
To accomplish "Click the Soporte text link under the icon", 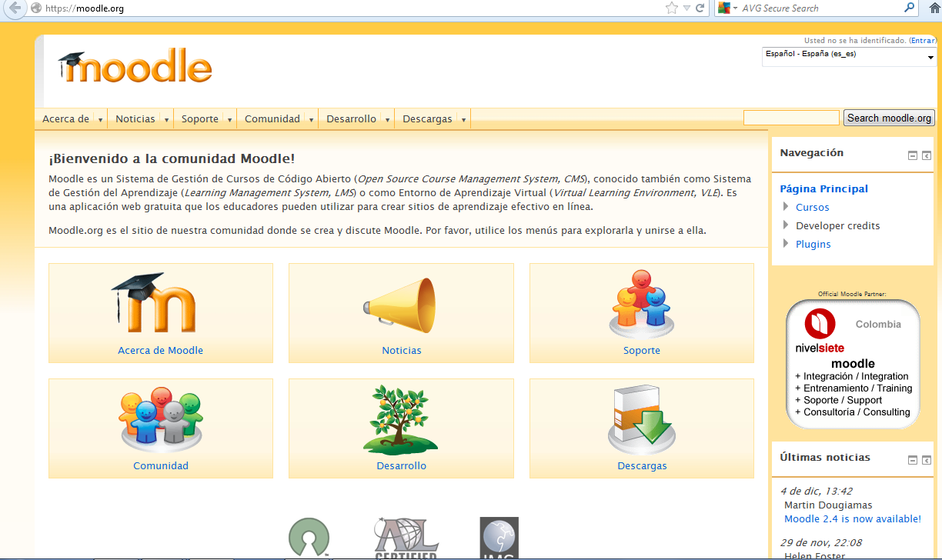I will [x=642, y=350].
